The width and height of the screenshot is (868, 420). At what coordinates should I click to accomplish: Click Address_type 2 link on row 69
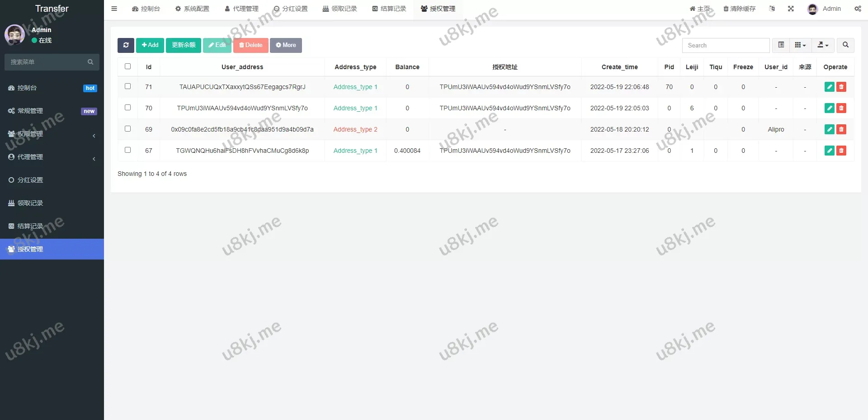pyautogui.click(x=355, y=129)
